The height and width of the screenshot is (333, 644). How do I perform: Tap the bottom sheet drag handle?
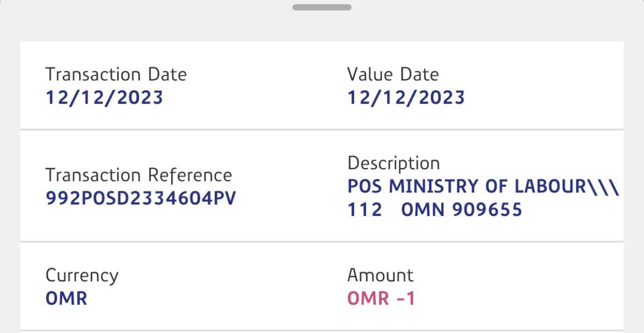(321, 8)
